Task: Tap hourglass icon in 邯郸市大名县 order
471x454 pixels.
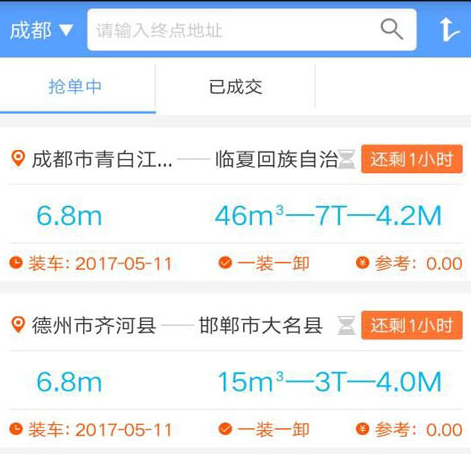Action: point(346,325)
